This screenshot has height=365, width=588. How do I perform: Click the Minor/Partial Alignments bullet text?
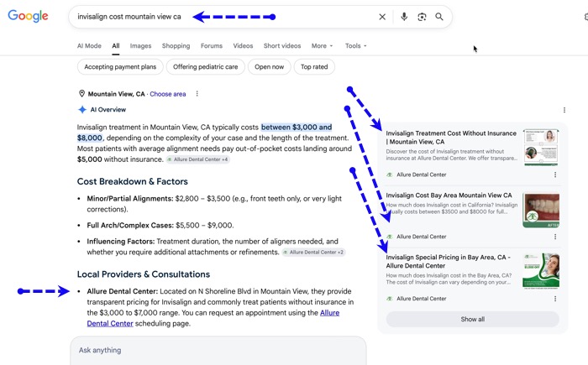[x=214, y=204]
